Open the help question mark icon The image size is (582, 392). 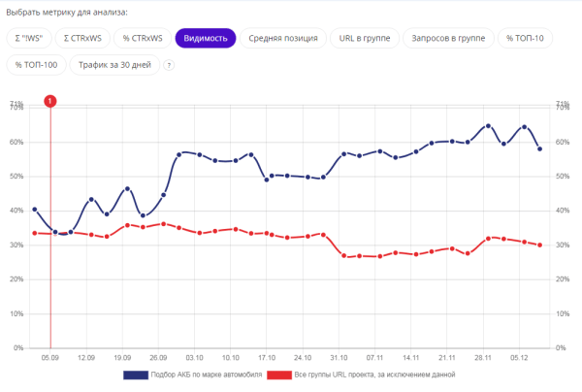(x=169, y=65)
